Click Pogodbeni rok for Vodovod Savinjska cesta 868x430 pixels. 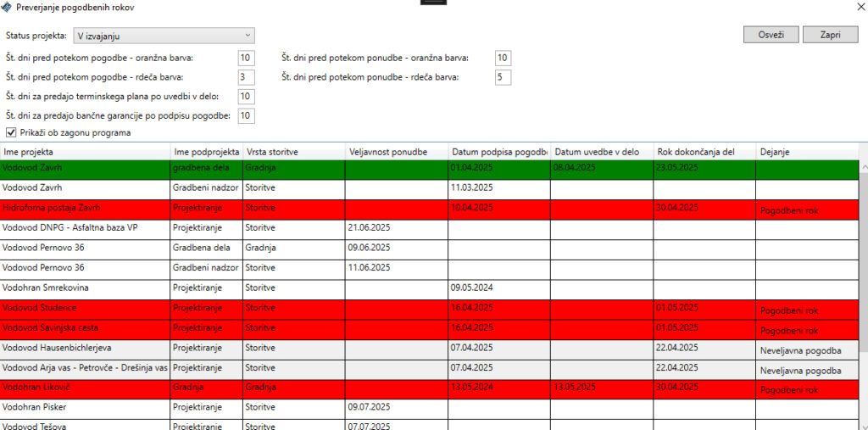click(x=789, y=331)
